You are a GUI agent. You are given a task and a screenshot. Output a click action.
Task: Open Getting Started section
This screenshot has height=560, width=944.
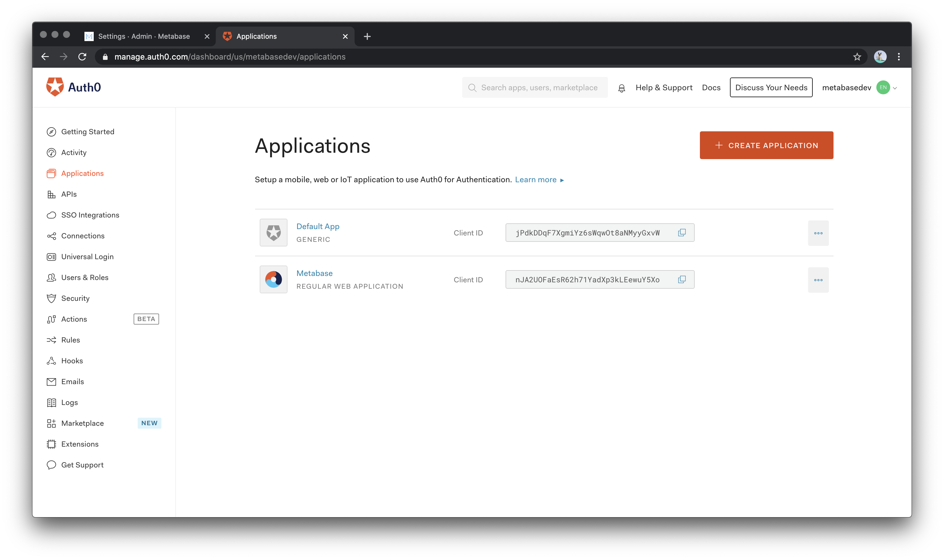pos(87,131)
